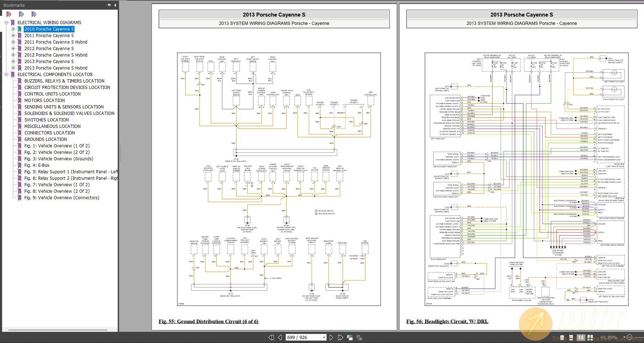This screenshot has width=644, height=343.
Task: Click the go-to bookmark arrow icon
Action: (x=34, y=14)
